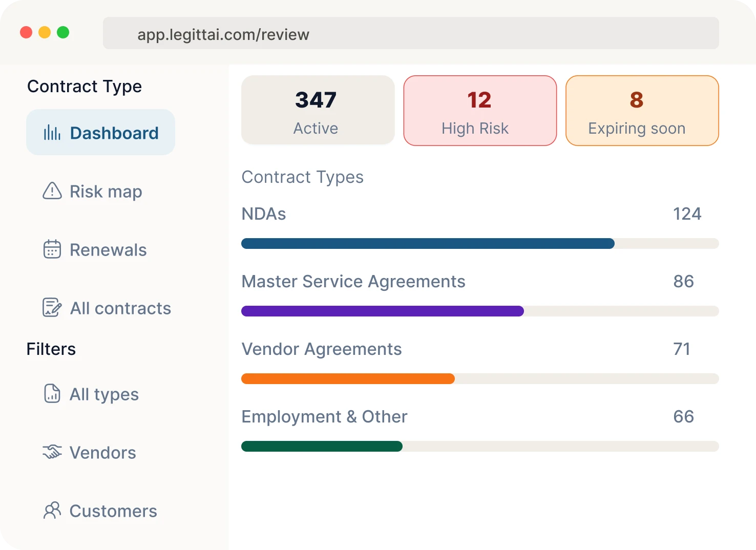Image resolution: width=756 pixels, height=550 pixels.
Task: Open the High Risk card showing 12
Action: [479, 110]
